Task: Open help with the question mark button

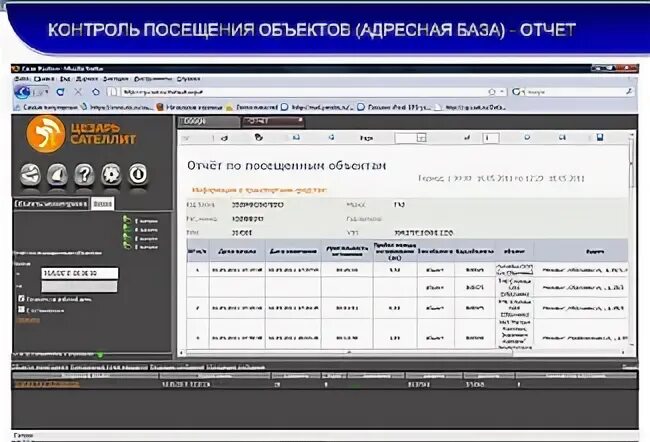Action: [84, 175]
